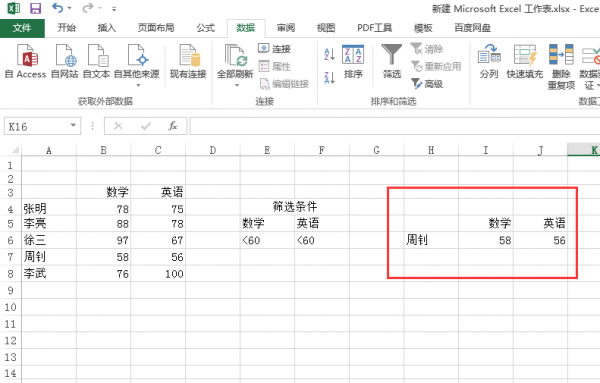The width and height of the screenshot is (600, 383).
Task: Switch to the 视图 ribbon tab
Action: point(326,28)
